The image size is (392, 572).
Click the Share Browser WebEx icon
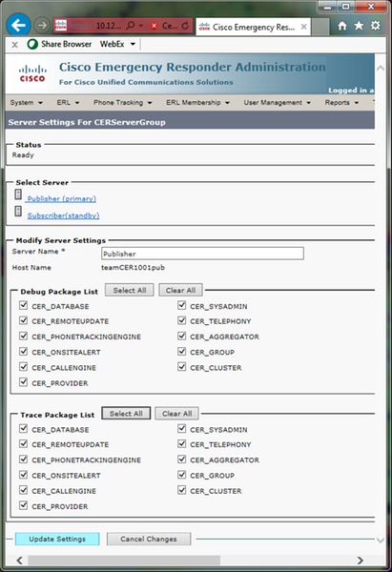pyautogui.click(x=32, y=44)
